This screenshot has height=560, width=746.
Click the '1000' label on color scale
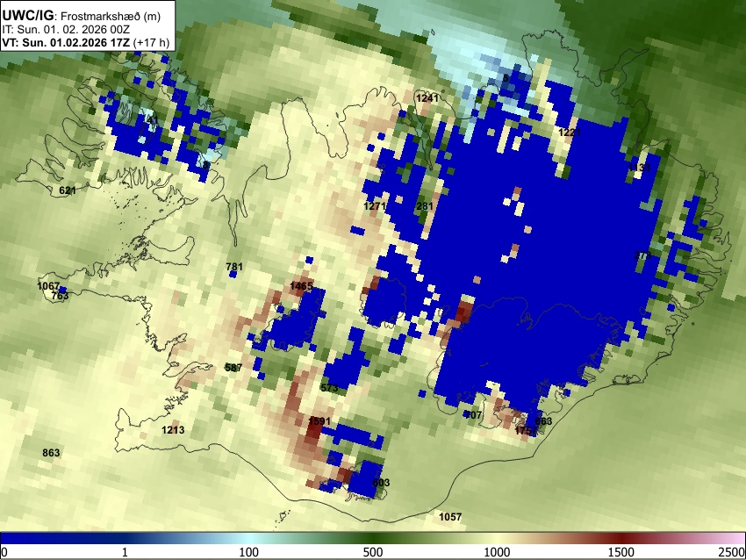tap(497, 552)
